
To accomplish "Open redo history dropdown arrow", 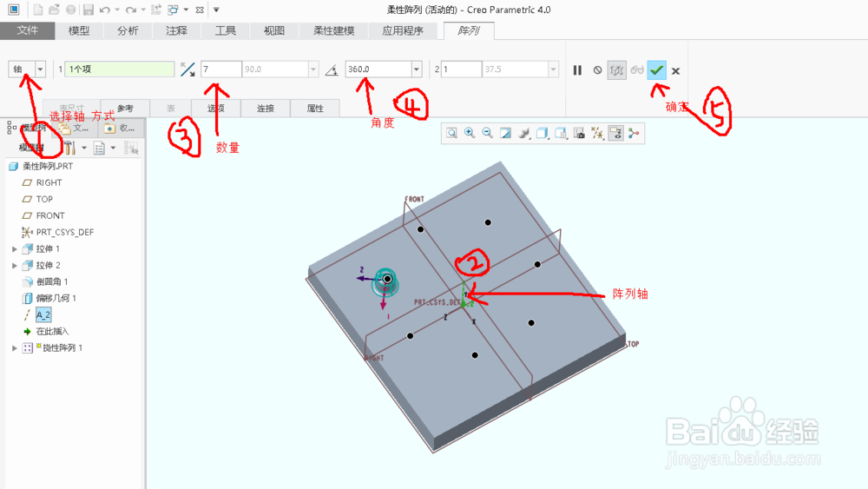I will [143, 10].
